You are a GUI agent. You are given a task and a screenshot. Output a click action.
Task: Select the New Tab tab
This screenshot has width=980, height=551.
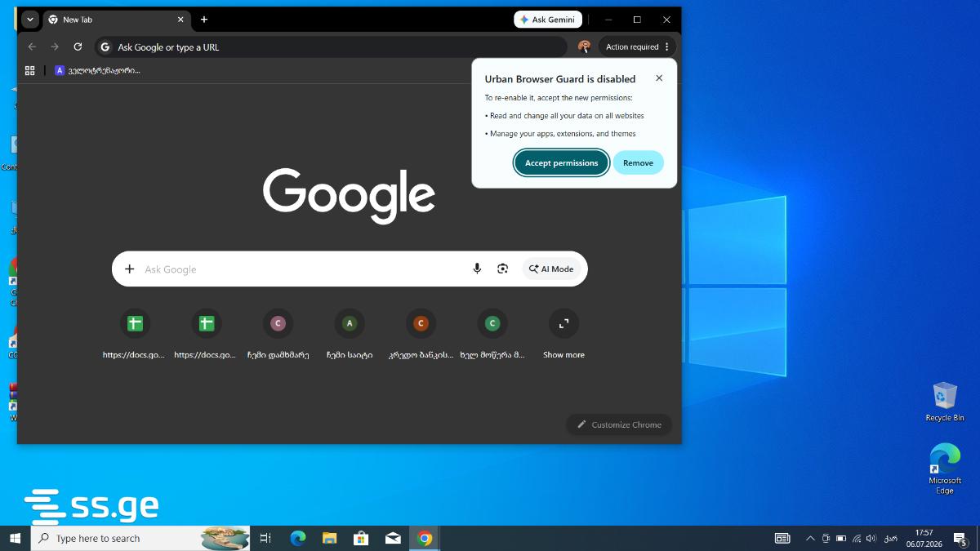click(x=116, y=20)
